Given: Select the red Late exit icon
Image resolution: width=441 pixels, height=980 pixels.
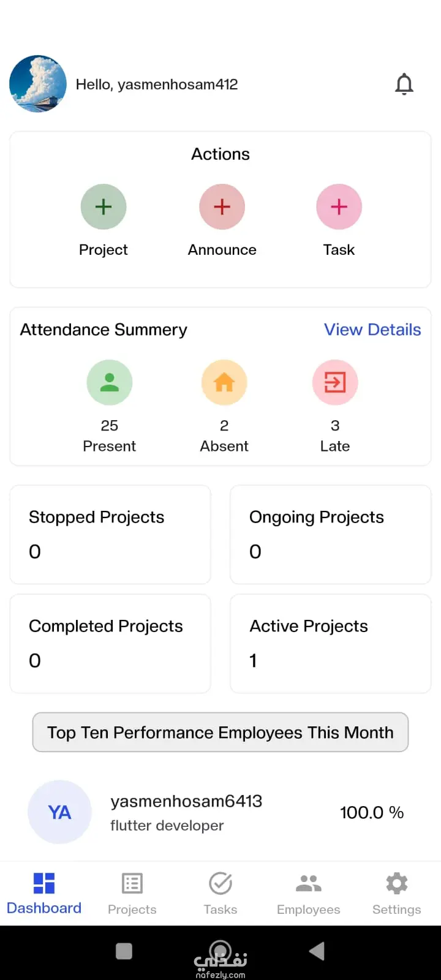Looking at the screenshot, I should tap(335, 382).
